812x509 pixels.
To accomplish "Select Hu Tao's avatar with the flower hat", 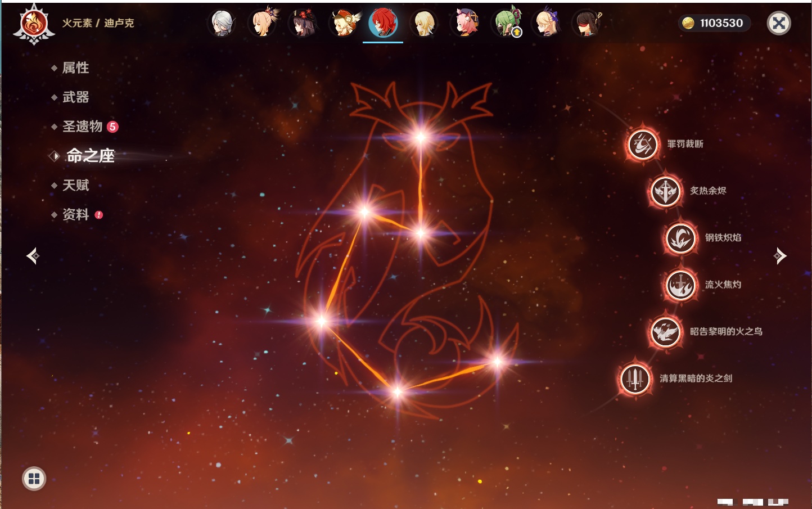I will point(304,24).
